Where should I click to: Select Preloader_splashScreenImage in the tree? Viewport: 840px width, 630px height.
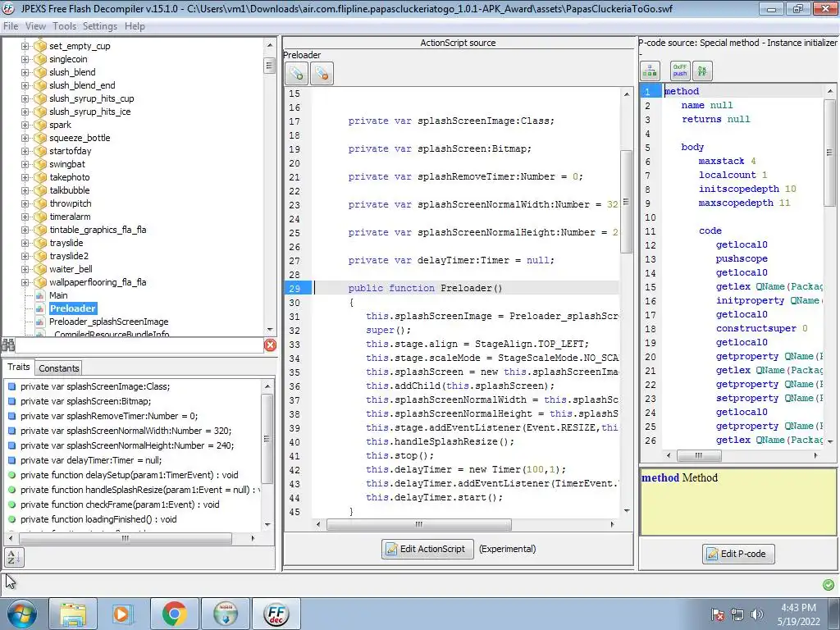[109, 322]
